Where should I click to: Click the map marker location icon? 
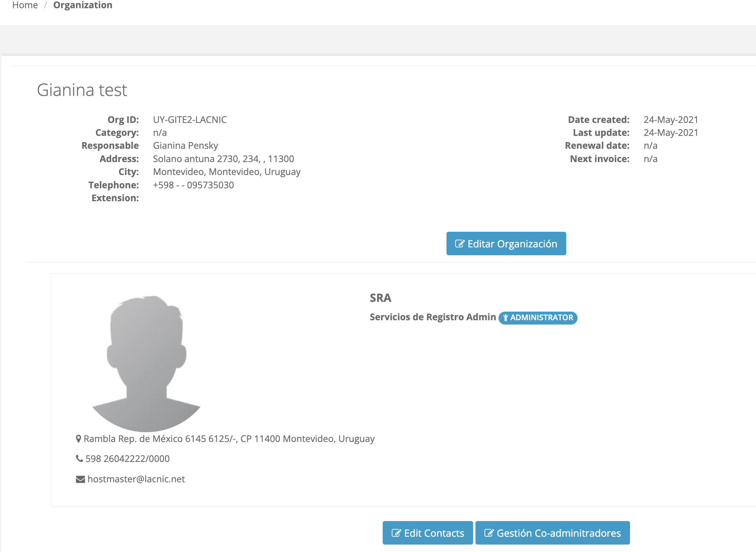tap(78, 439)
